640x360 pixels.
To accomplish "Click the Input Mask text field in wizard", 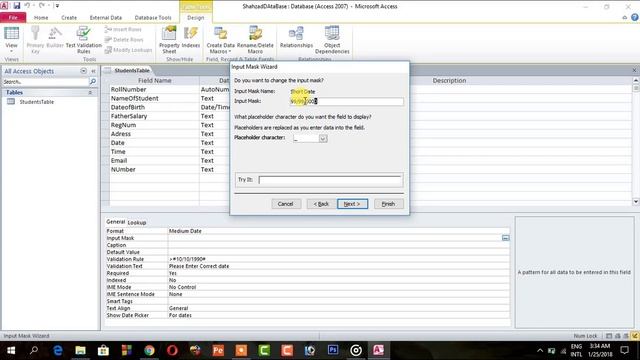I will pyautogui.click(x=347, y=101).
